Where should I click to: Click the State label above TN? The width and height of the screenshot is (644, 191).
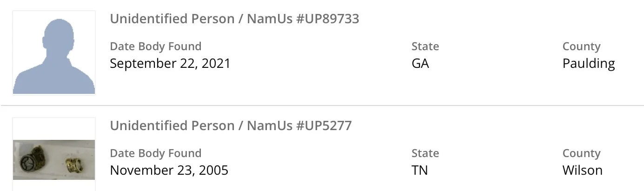click(425, 153)
